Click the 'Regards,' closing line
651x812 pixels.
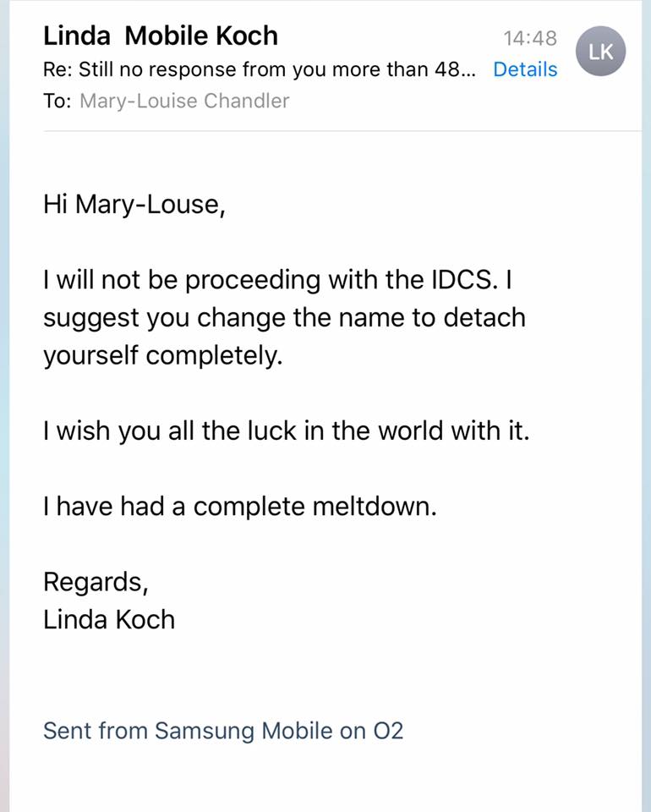(96, 582)
